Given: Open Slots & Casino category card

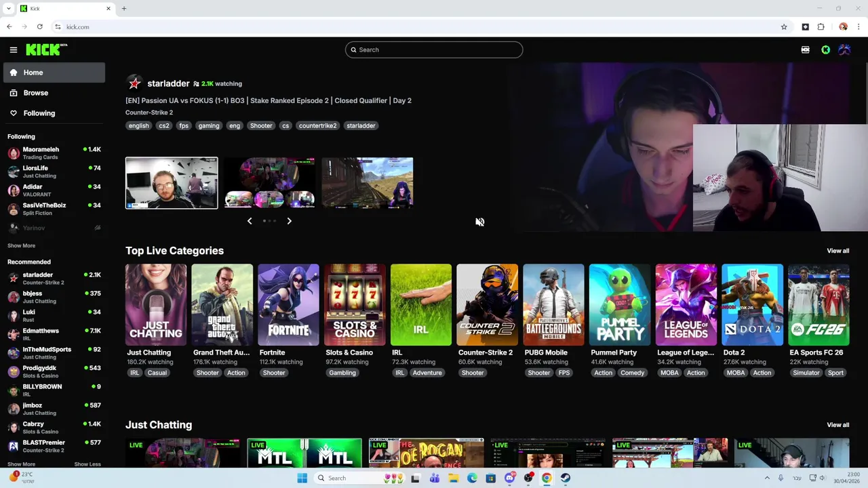Looking at the screenshot, I should click(355, 305).
